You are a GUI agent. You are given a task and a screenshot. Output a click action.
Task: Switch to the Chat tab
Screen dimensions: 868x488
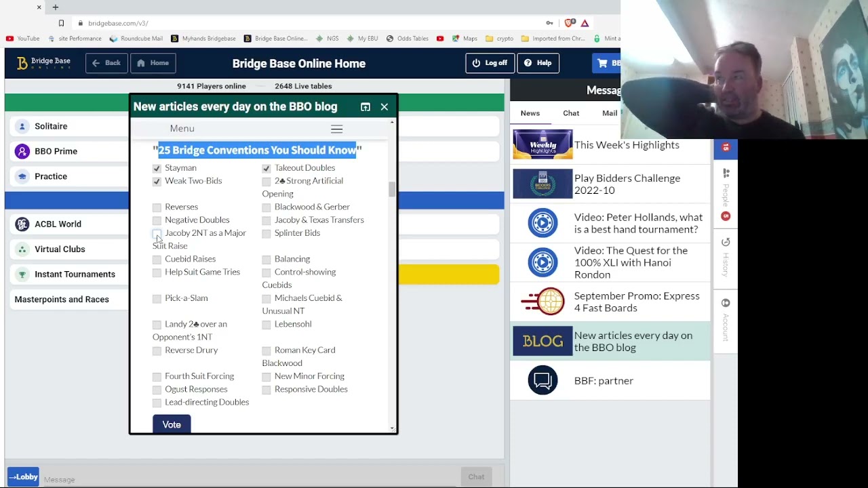point(571,113)
